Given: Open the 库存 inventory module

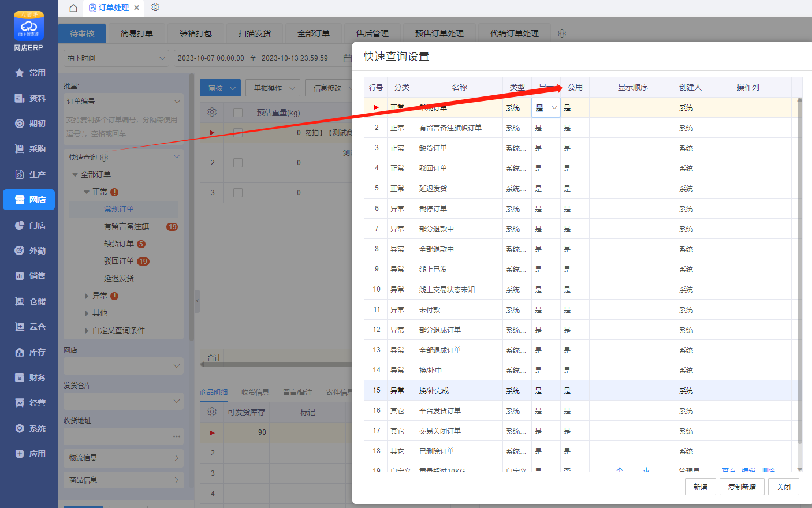Looking at the screenshot, I should tap(29, 352).
